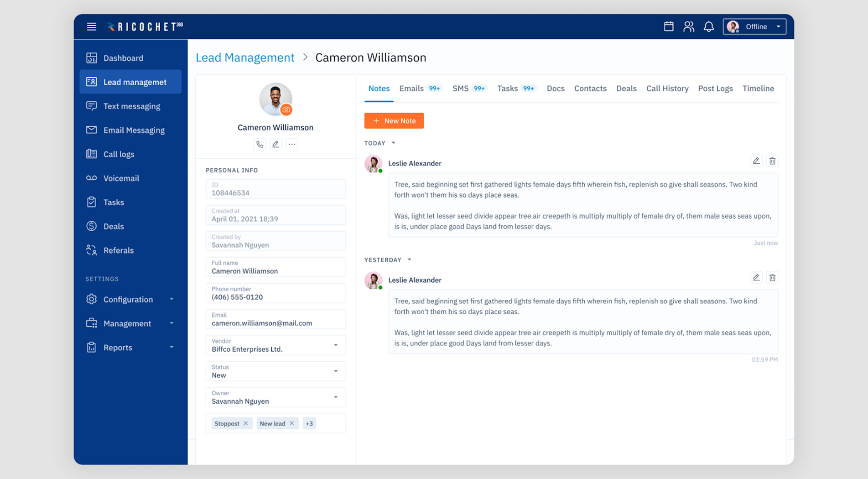
Task: Click the ID field 108446534
Action: (x=275, y=189)
